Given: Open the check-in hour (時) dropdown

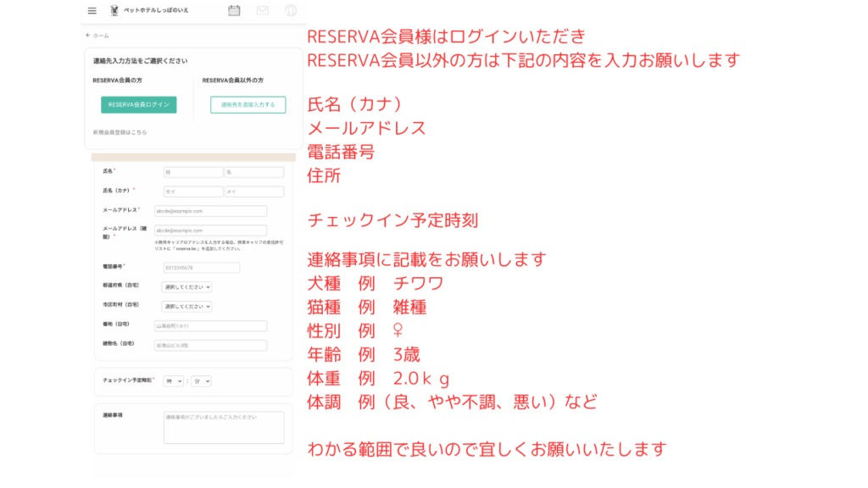Looking at the screenshot, I should pos(173,381).
